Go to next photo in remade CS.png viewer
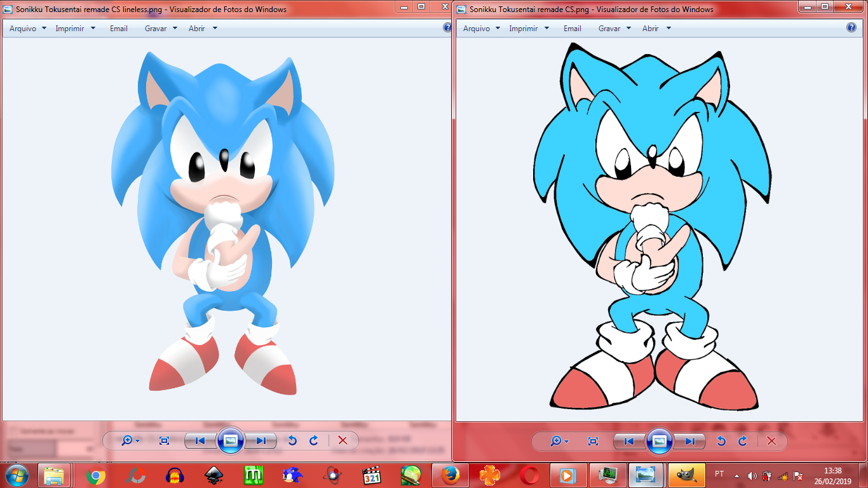868x488 pixels. pyautogui.click(x=690, y=441)
